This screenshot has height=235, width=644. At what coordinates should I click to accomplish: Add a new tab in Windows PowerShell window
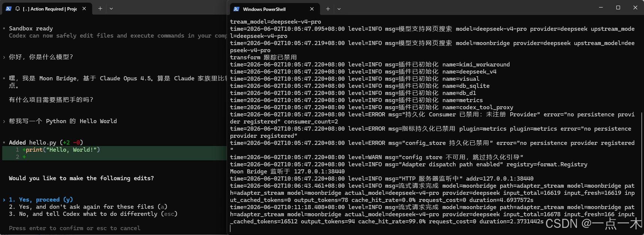(328, 9)
